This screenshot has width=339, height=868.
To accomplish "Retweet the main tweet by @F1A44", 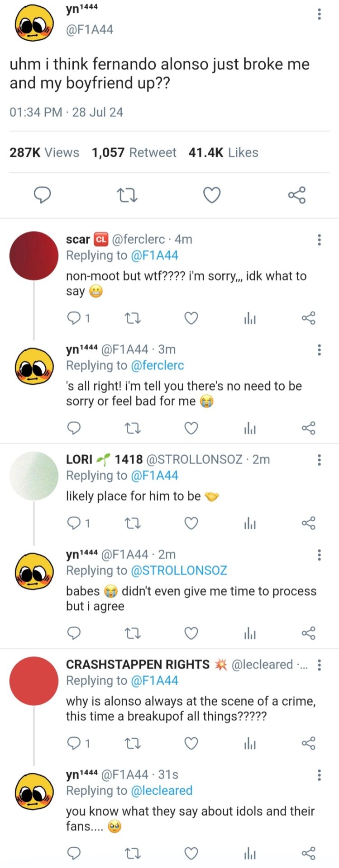I will tap(127, 195).
